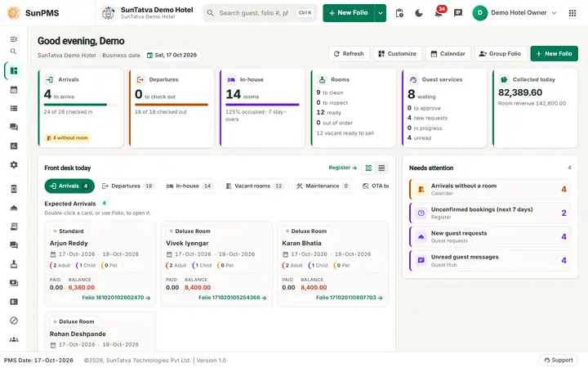Open the sidebar settings gear icon
This screenshot has width=588, height=368.
pos(14,165)
